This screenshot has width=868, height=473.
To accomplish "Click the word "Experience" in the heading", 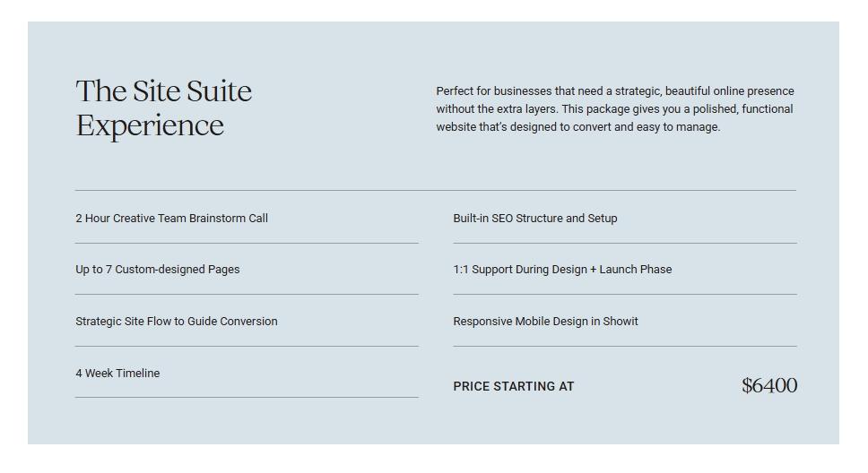I will pos(150,125).
